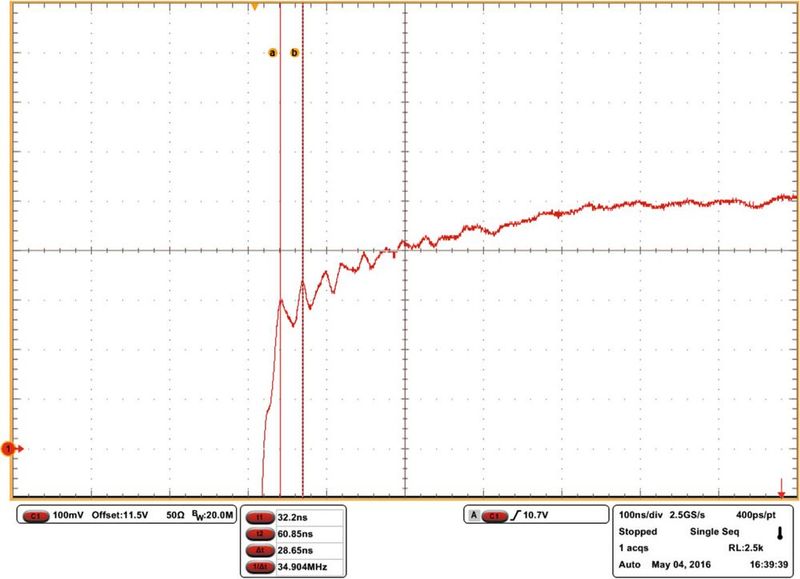
Task: Click the trigger A badge
Action: click(x=474, y=515)
